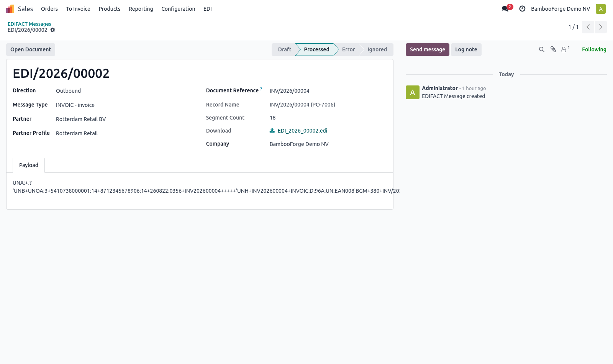Set status to Ignored
This screenshot has height=364, width=613.
coord(377,49)
